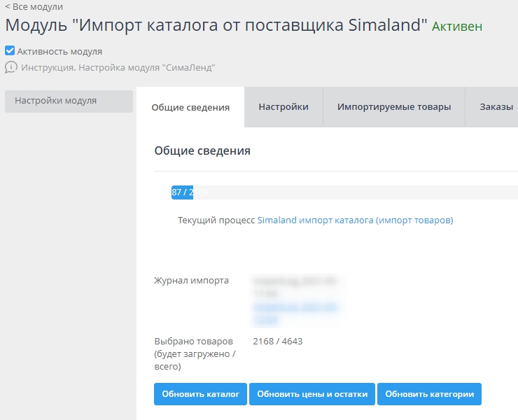518x420 pixels.
Task: Open the Заказы tab
Action: (496, 107)
